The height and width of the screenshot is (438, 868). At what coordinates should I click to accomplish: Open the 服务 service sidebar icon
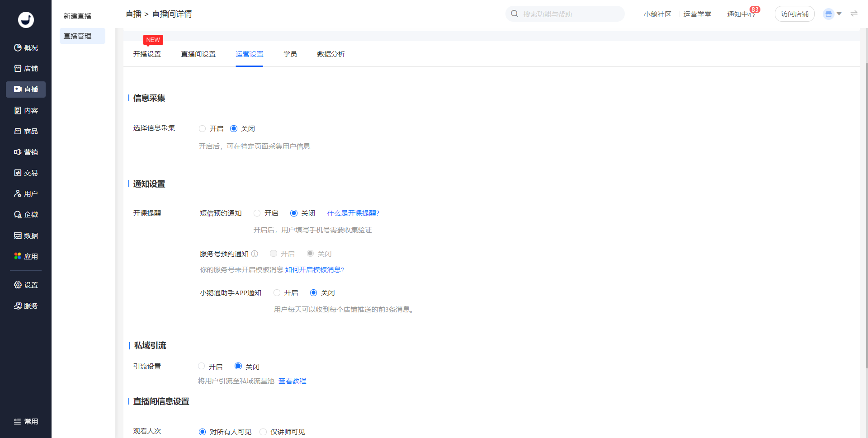[x=18, y=306]
